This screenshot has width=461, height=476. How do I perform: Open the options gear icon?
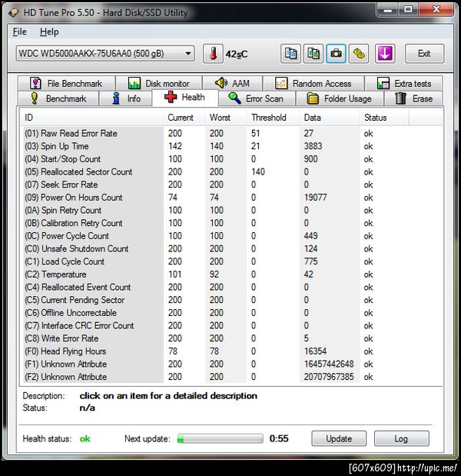(x=359, y=54)
